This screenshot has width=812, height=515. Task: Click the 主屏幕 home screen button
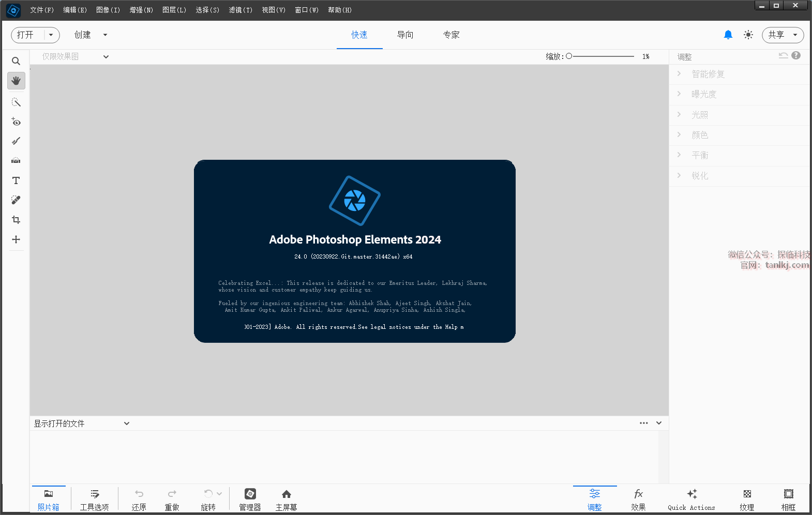(286, 499)
